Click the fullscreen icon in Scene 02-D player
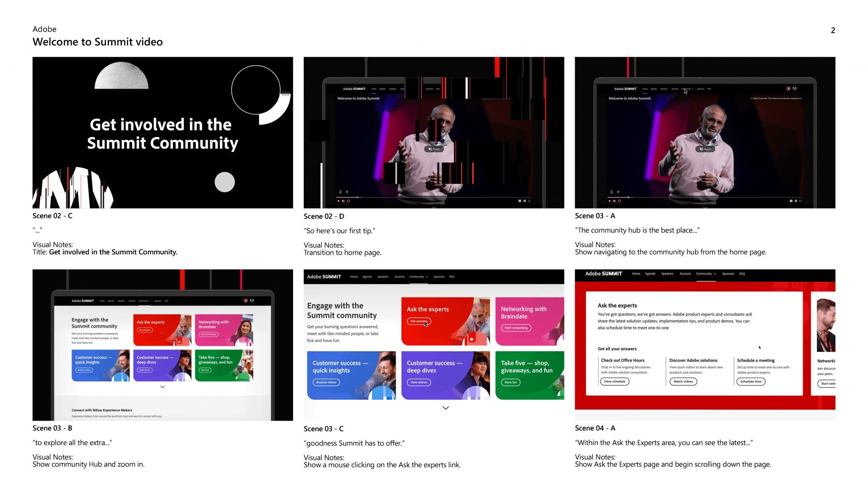Viewport: 868px width, 488px height. point(529,201)
